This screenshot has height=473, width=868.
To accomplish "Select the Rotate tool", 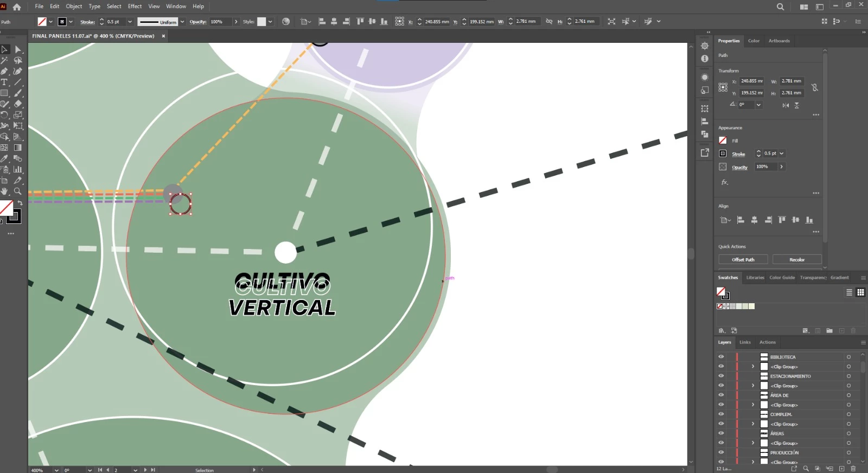I will (x=4, y=115).
